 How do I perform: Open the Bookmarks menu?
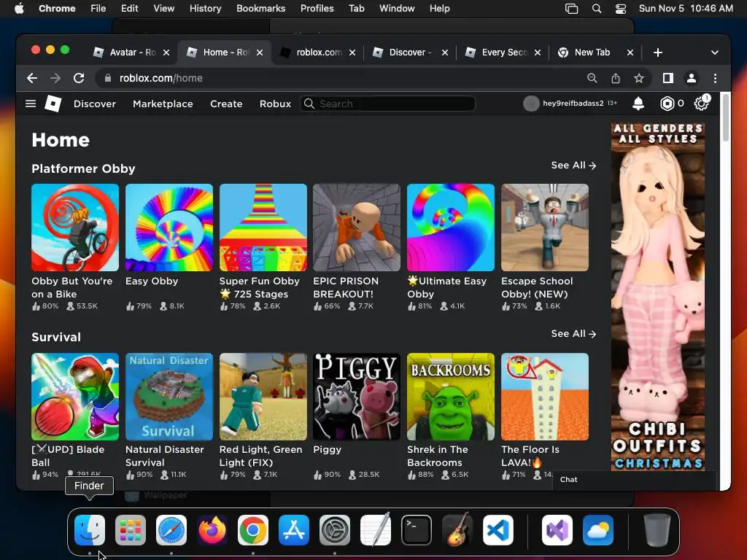point(260,9)
